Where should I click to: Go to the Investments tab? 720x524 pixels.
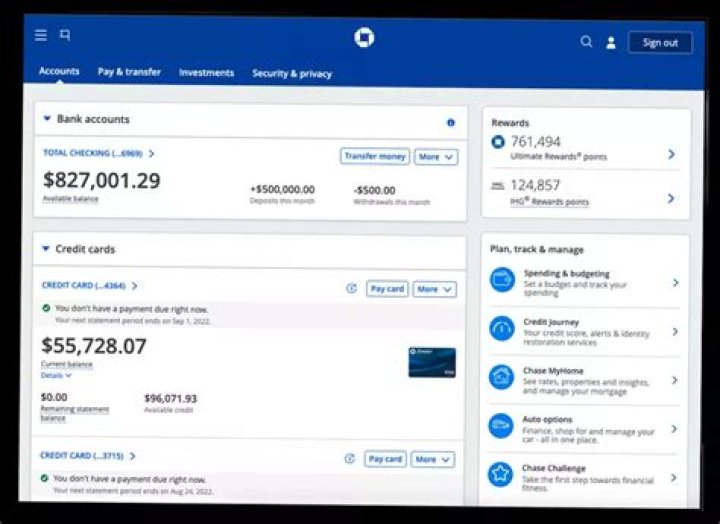tap(206, 73)
